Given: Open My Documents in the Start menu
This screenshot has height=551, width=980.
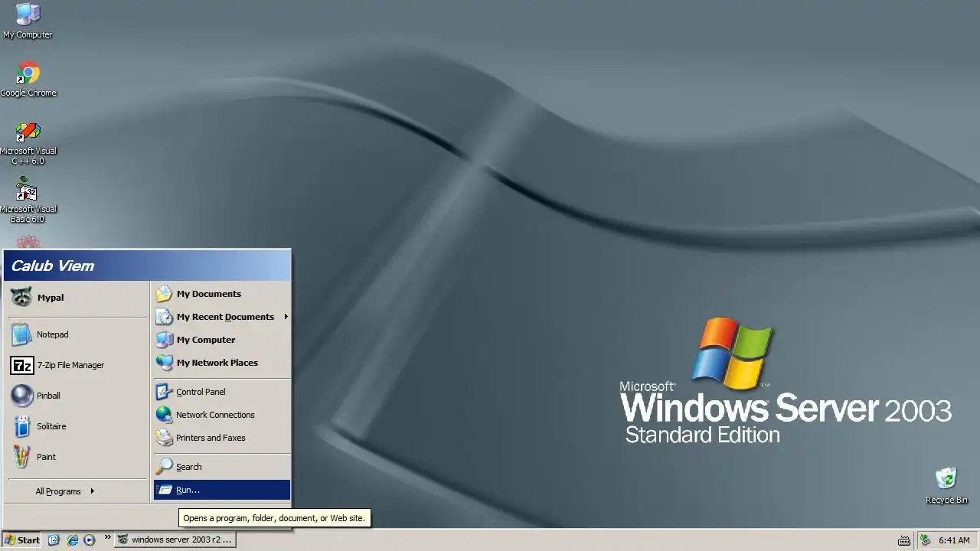Looking at the screenshot, I should 222,294.
